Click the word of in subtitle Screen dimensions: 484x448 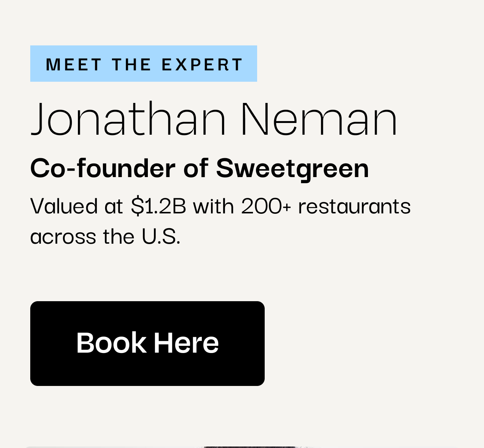[196, 168]
